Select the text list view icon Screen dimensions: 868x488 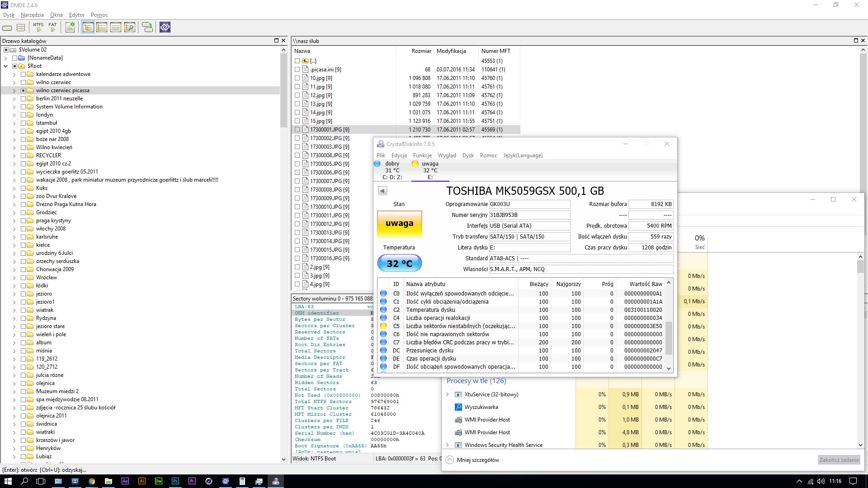click(116, 28)
